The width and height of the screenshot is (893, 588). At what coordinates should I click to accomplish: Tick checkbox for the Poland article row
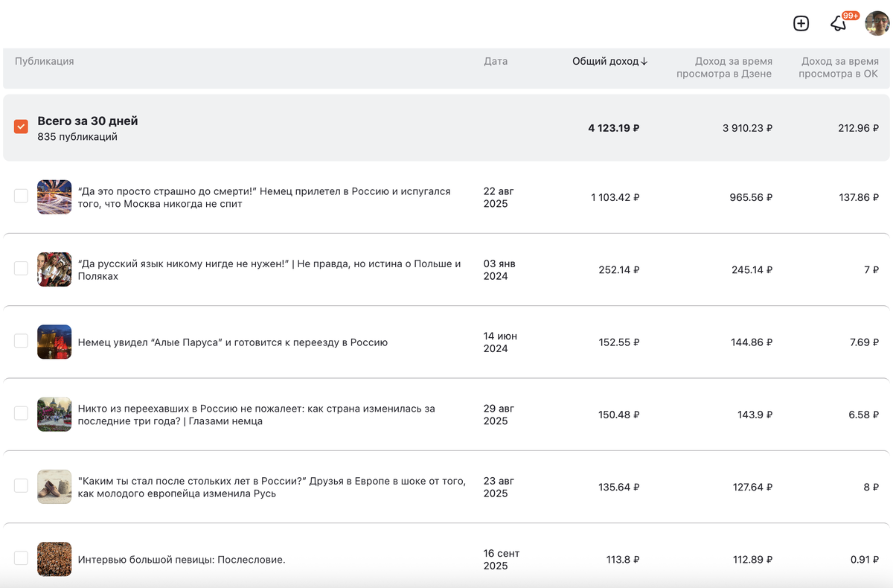[21, 269]
